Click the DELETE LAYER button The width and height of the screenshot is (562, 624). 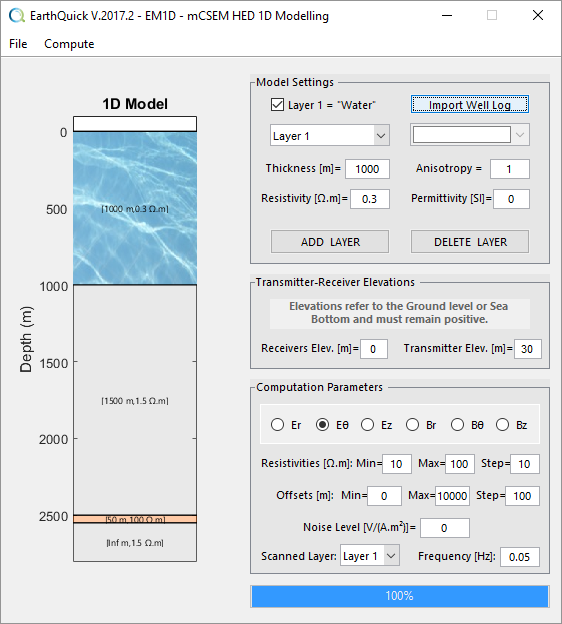click(470, 242)
